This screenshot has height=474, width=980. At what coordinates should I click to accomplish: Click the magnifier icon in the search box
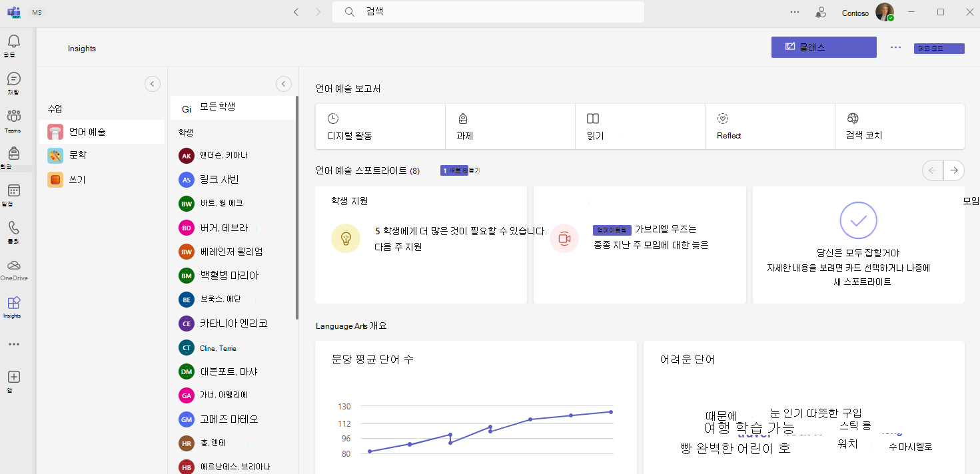[x=349, y=12]
